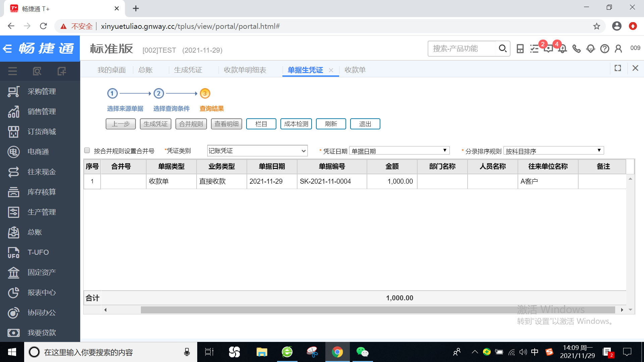Viewport: 644px width, 362px height.
Task: Open 生产管理 sidebar icon
Action: pyautogui.click(x=13, y=212)
